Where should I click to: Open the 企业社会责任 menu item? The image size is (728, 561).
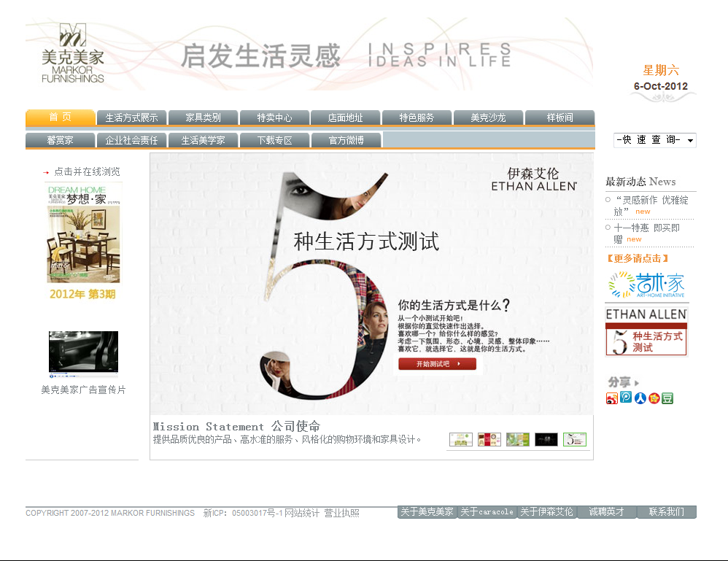point(131,140)
